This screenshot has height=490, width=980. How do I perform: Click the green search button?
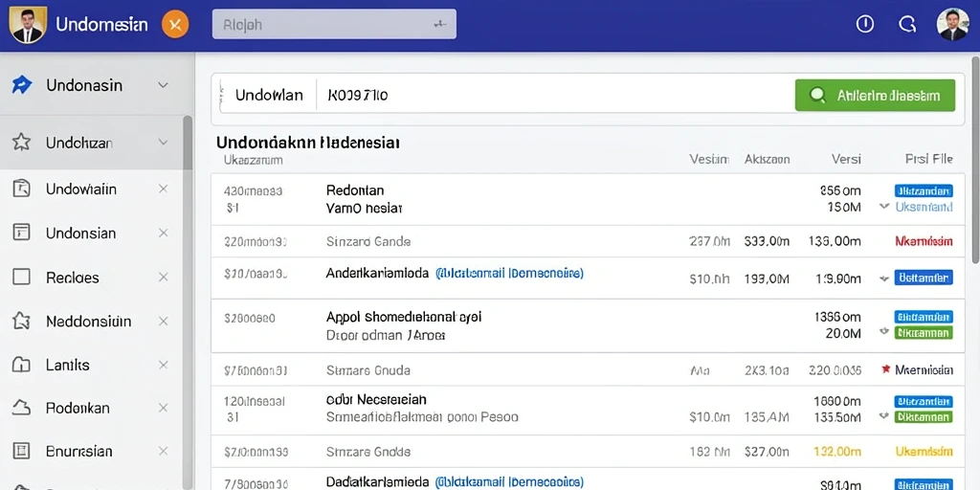tap(875, 95)
